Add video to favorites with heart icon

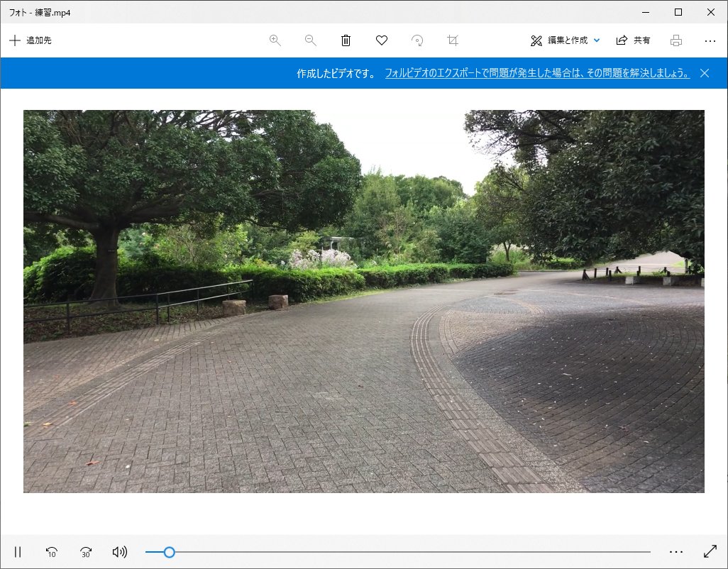[x=382, y=40]
